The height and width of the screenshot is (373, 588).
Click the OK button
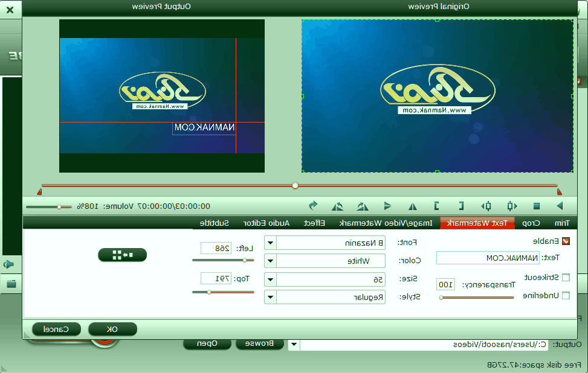click(112, 329)
